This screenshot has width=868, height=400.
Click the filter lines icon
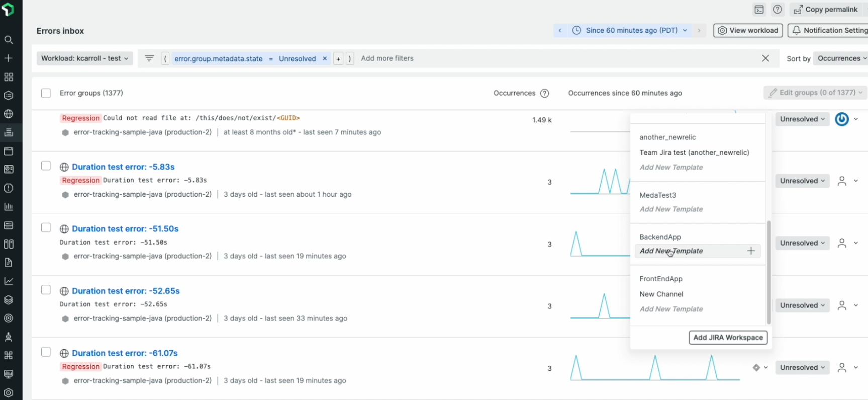[x=149, y=58]
